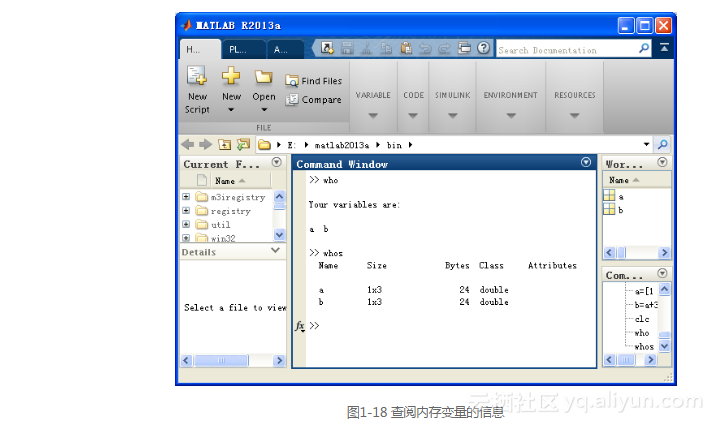
Task: Open Current Folder panel actions menu
Action: pos(276,163)
